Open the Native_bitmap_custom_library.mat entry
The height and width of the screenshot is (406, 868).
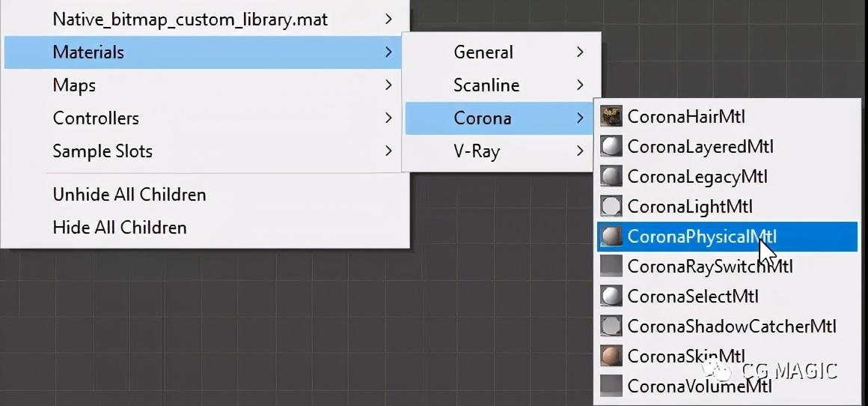[x=203, y=19]
